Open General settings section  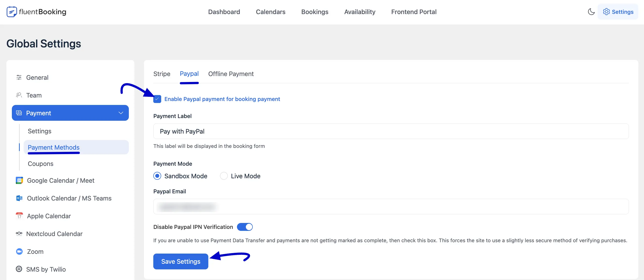point(70,77)
